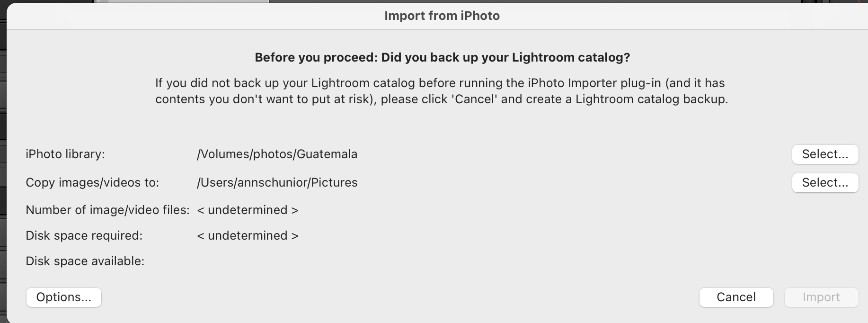Image resolution: width=868 pixels, height=323 pixels.
Task: Click the 'Disk space available:' label
Action: coord(85,261)
